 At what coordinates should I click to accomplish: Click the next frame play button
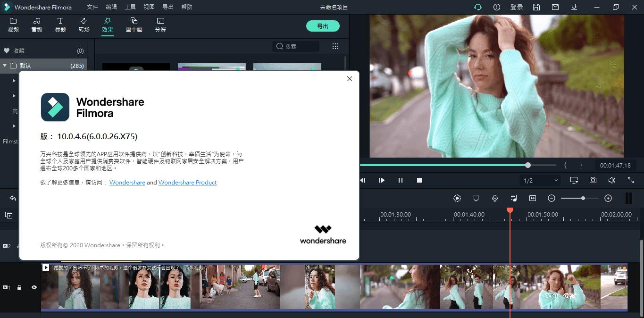[382, 180]
